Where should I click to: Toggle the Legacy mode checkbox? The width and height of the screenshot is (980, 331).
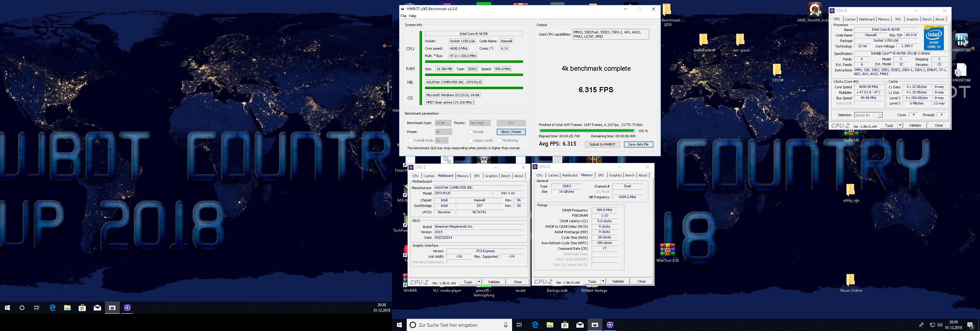(471, 141)
